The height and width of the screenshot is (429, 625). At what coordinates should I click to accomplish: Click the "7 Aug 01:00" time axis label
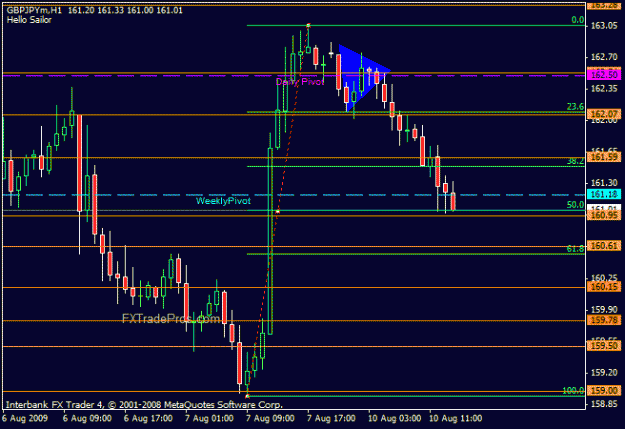209,418
